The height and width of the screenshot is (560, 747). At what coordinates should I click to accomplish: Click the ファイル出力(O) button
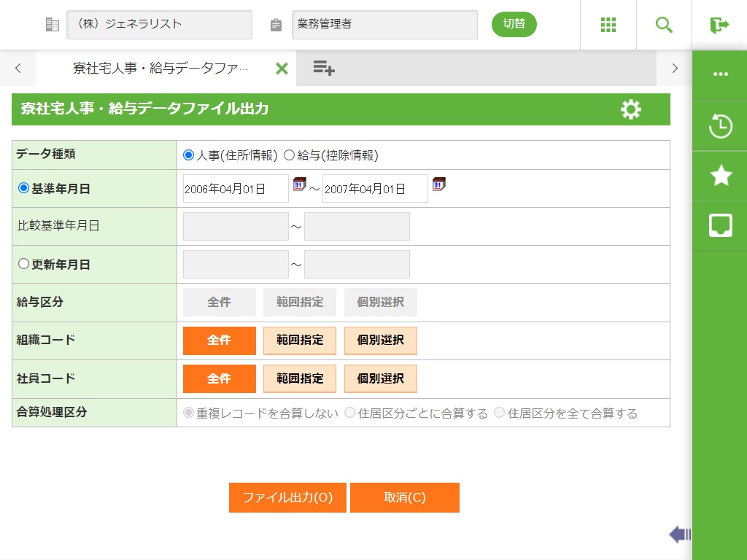pos(287,498)
